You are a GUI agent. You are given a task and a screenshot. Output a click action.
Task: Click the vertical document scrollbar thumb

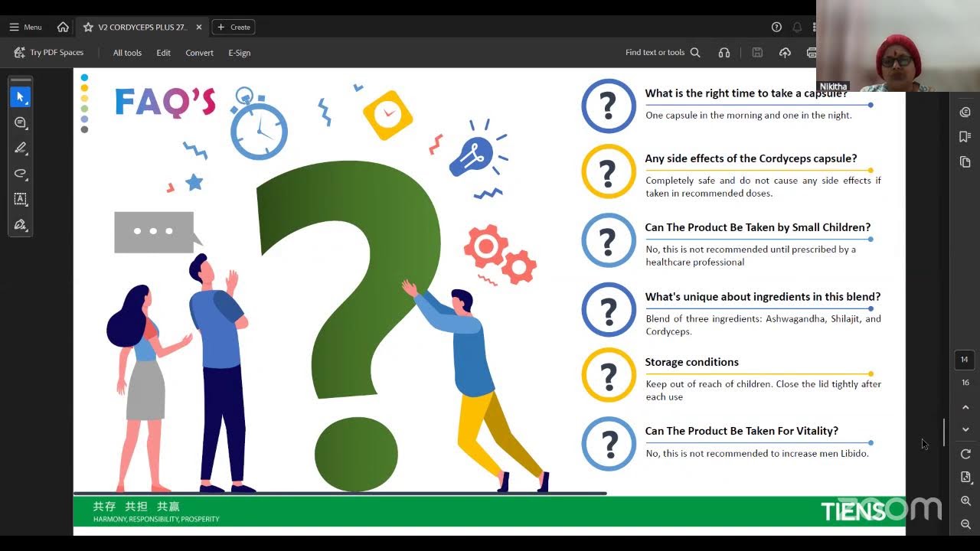tap(944, 432)
